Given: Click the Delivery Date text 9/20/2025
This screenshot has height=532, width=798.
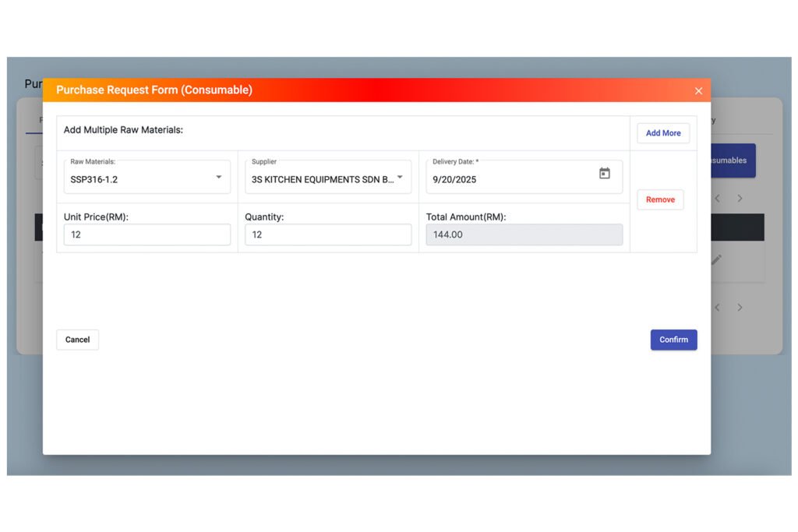Looking at the screenshot, I should [455, 179].
